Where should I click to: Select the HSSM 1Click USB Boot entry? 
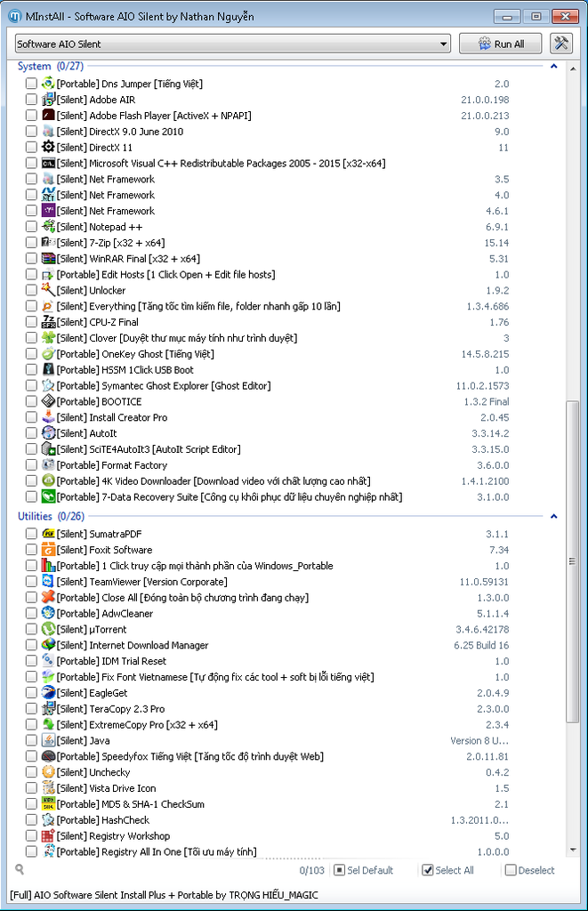(267, 369)
